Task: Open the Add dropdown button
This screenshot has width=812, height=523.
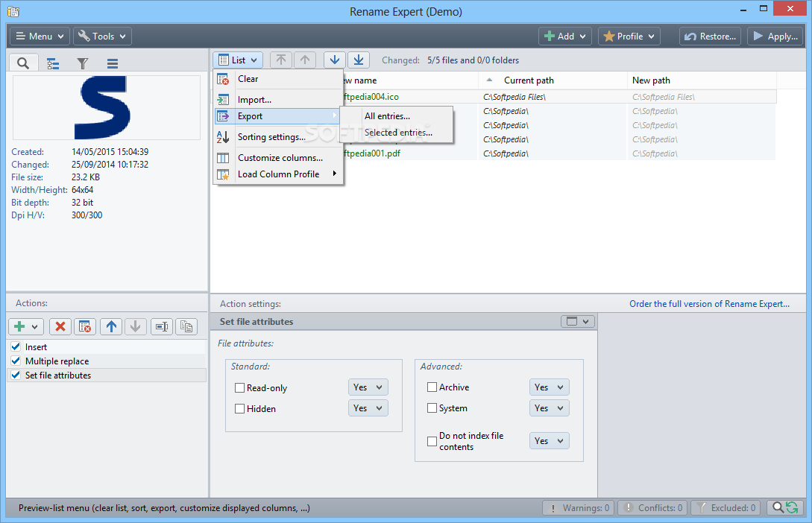Action: click(565, 37)
